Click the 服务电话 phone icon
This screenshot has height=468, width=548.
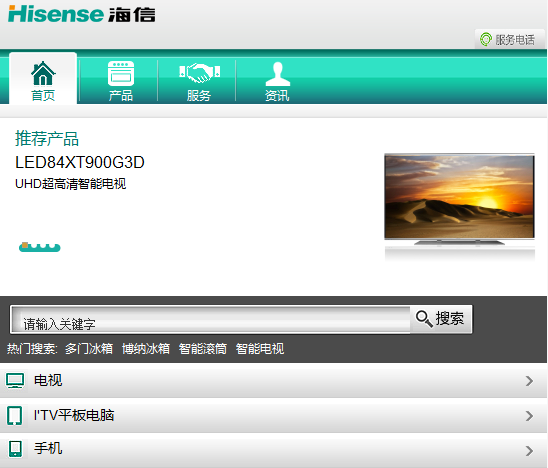[x=485, y=39]
